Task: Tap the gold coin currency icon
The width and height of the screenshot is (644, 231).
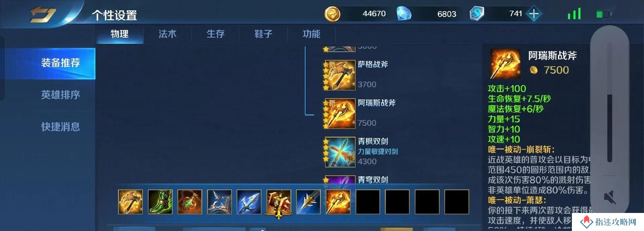Action: 332,14
